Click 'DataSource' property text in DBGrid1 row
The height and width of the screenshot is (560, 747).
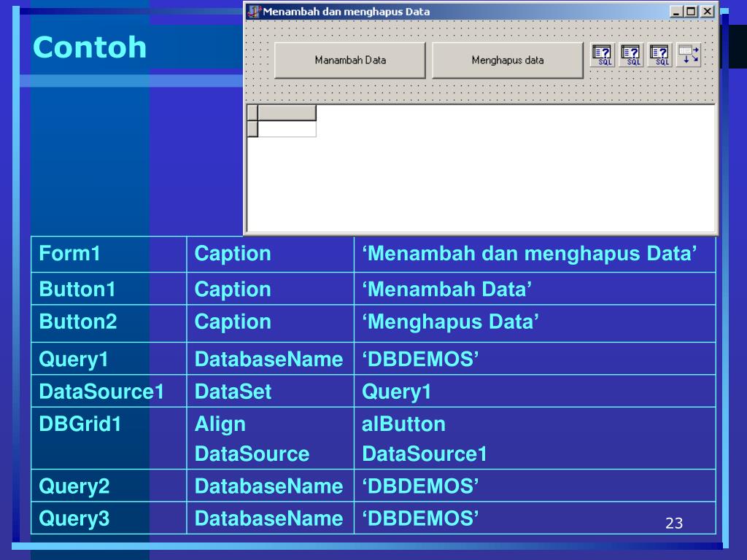click(252, 454)
